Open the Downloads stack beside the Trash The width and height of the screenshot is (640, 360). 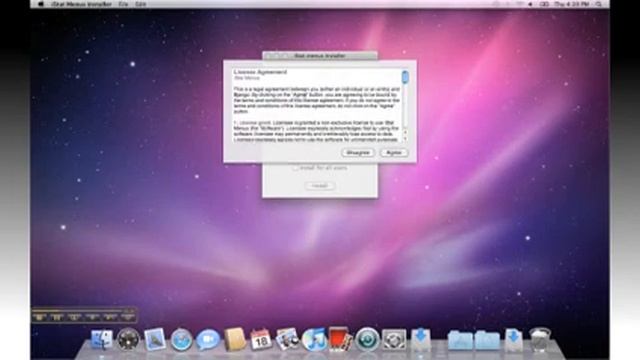(x=513, y=340)
